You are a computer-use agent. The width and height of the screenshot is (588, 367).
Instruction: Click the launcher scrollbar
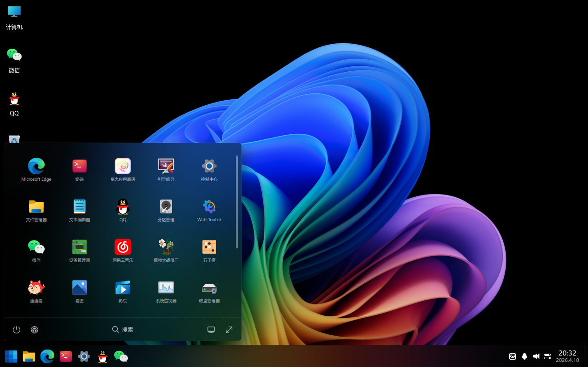(237, 202)
